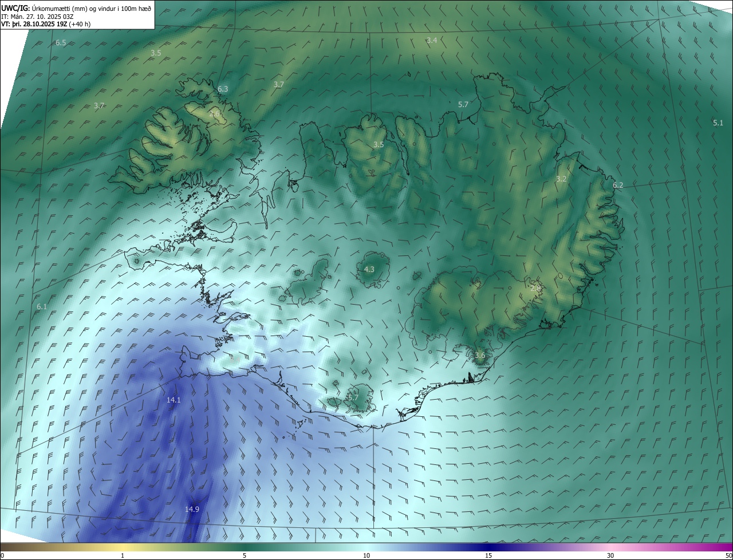Click the 6.1 value label
733x560 pixels.
coord(42,307)
